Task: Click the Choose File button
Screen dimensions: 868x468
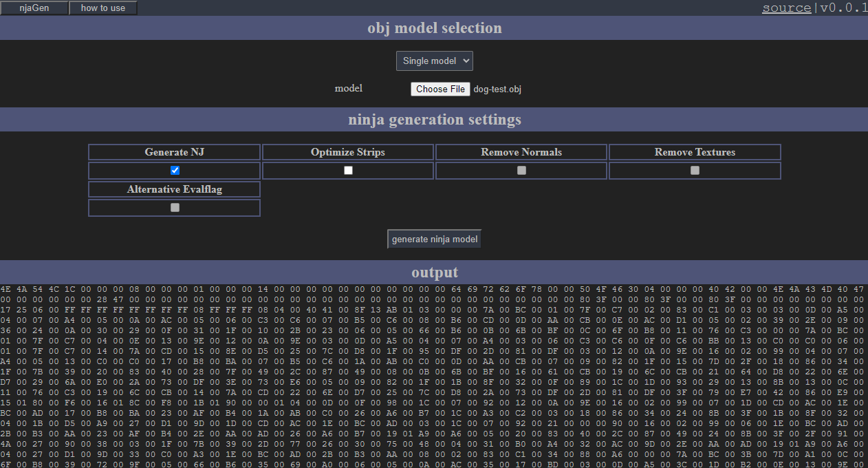Action: point(440,89)
